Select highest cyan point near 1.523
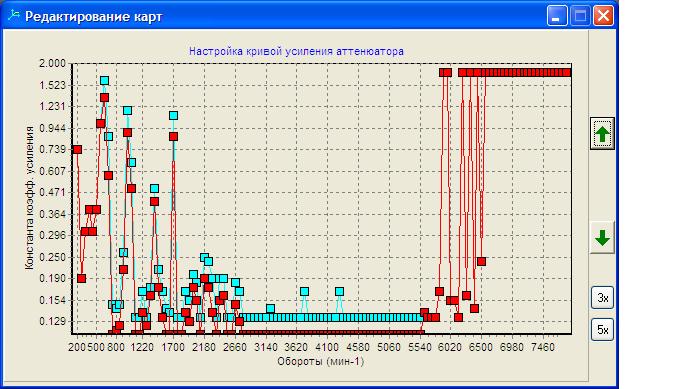The image size is (683, 389). 104,81
